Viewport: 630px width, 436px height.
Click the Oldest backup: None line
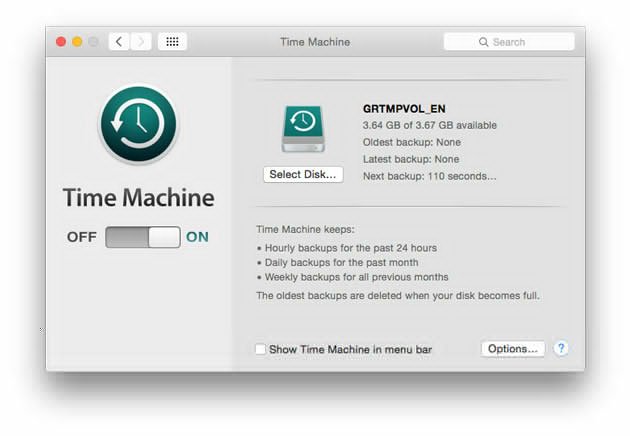[x=412, y=142]
